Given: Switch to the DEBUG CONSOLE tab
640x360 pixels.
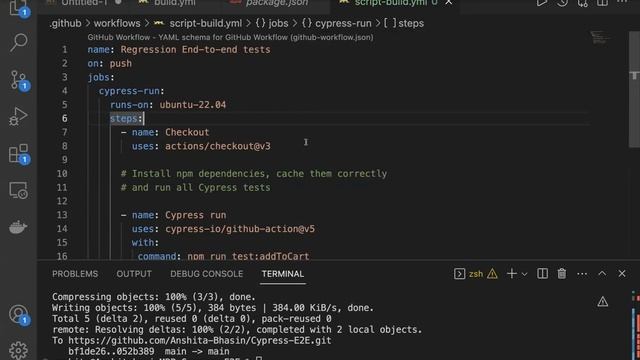Looking at the screenshot, I should (207, 274).
